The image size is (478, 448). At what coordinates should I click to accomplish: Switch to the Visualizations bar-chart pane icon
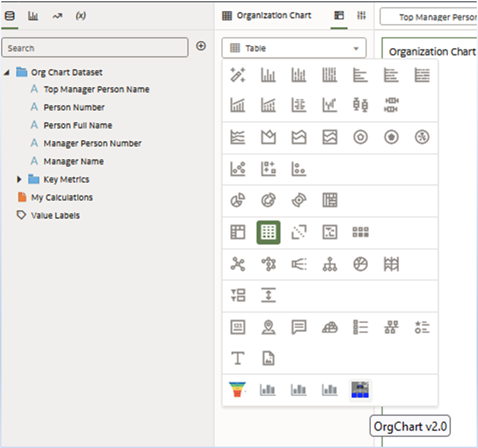point(33,16)
